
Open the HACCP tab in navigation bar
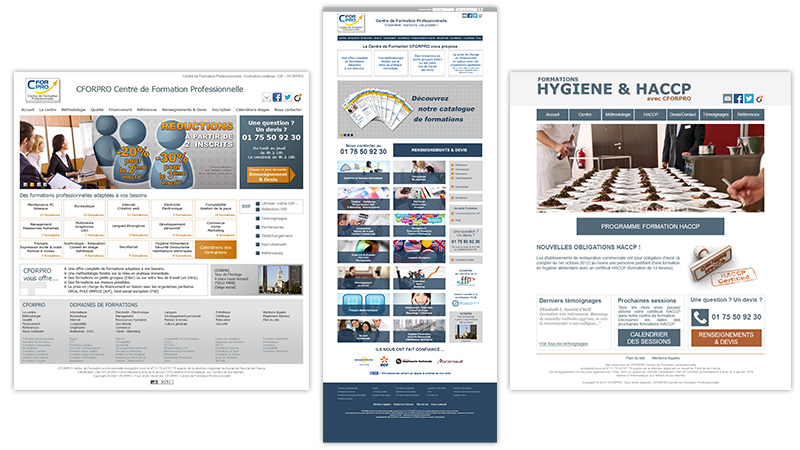pos(650,115)
